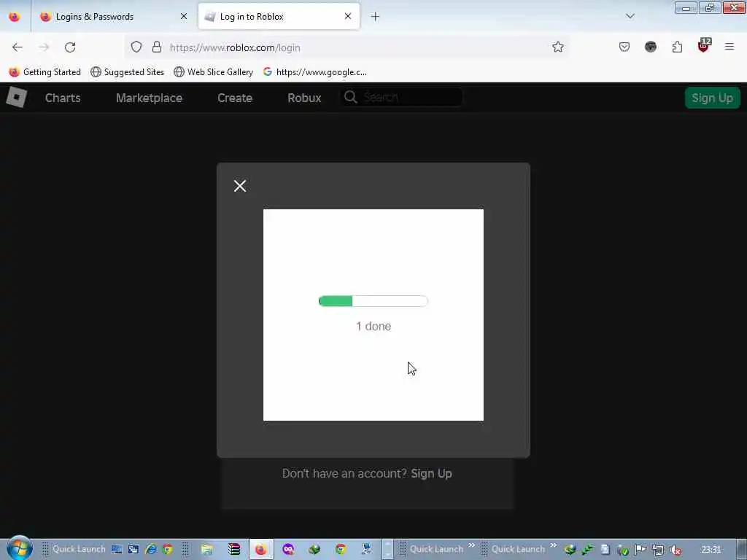Viewport: 747px width, 560px height.
Task: Expand the second Quick Launch overflow chevron
Action: coord(553,545)
